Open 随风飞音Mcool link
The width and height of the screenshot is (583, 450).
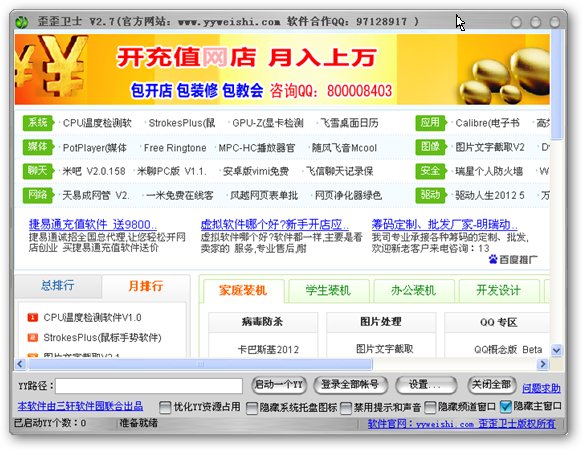344,148
